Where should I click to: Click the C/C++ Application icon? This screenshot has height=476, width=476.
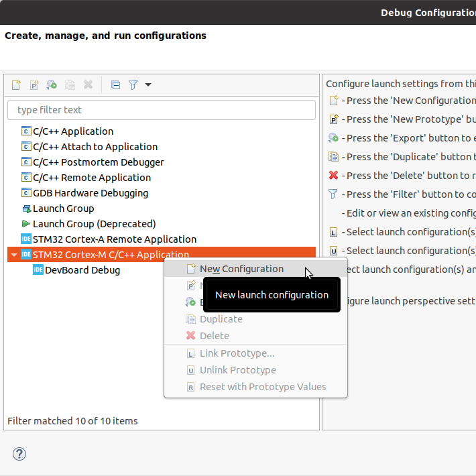coord(26,131)
